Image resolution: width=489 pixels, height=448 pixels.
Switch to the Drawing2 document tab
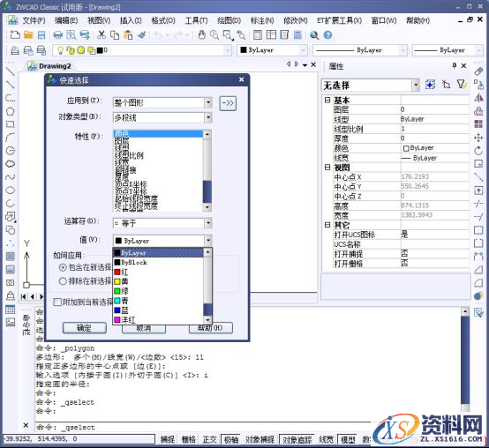50,66
